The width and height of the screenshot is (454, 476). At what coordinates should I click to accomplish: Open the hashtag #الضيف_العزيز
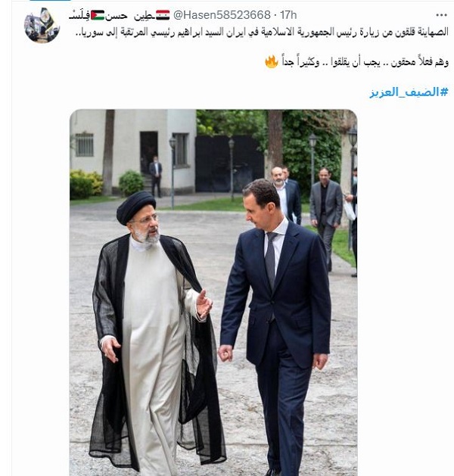409,92
